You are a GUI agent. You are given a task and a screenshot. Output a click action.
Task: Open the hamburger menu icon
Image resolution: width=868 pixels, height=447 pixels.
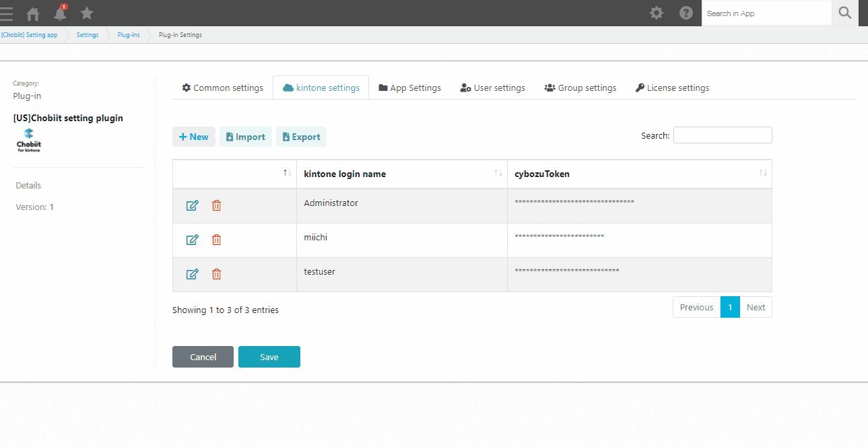tap(7, 13)
